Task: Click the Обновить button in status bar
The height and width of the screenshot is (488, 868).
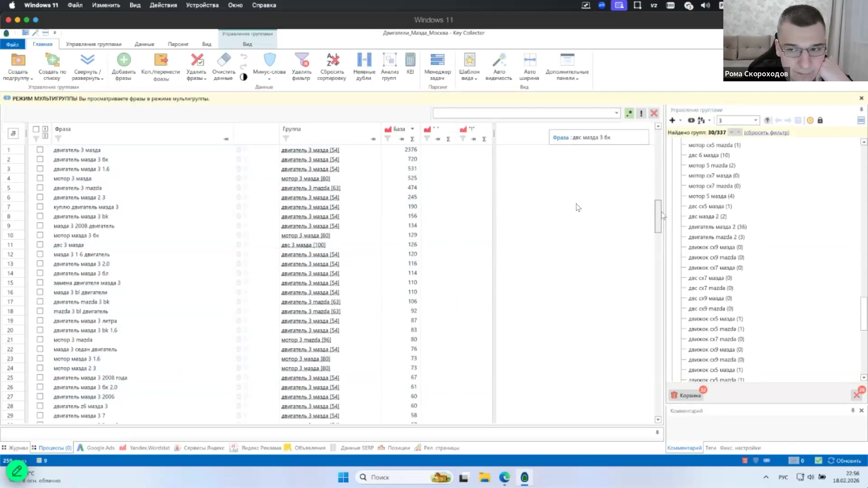Action: pyautogui.click(x=844, y=460)
